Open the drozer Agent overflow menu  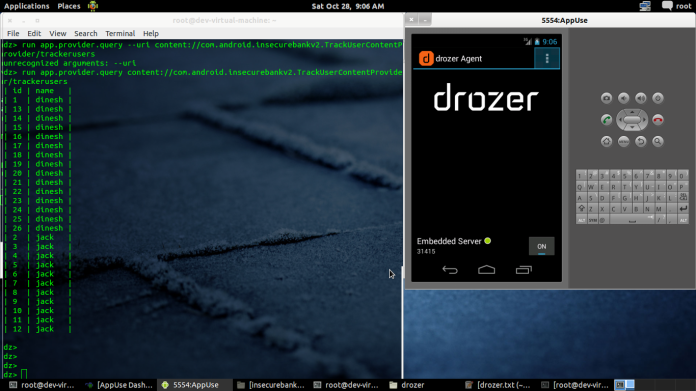[x=547, y=59]
